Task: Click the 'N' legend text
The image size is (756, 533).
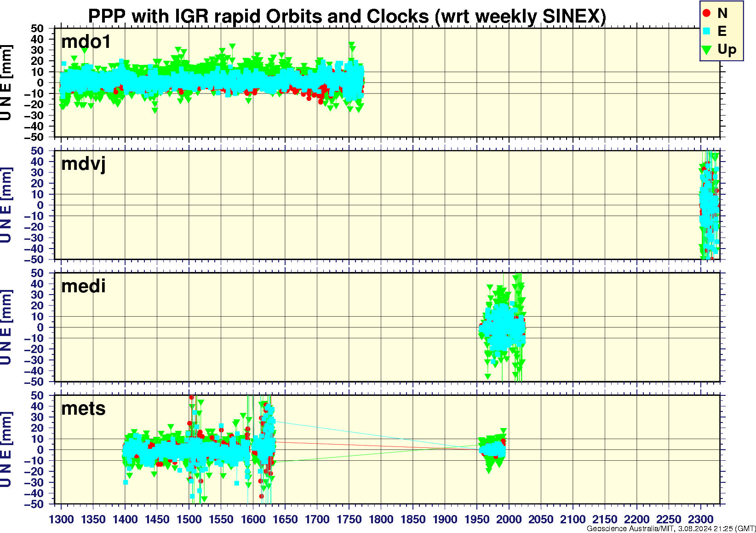Action: (722, 13)
